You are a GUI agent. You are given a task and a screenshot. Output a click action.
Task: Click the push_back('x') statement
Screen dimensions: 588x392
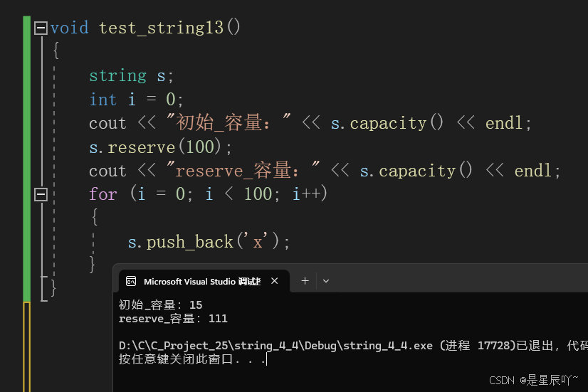click(x=209, y=242)
